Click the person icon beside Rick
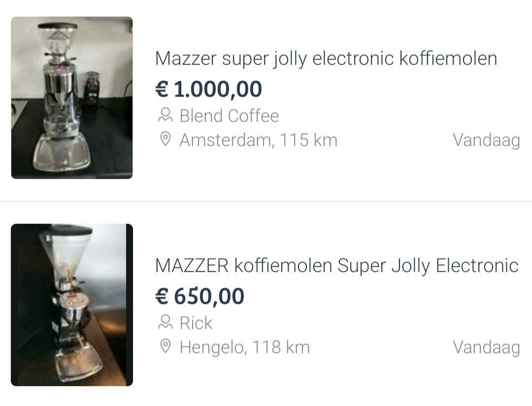 165,323
